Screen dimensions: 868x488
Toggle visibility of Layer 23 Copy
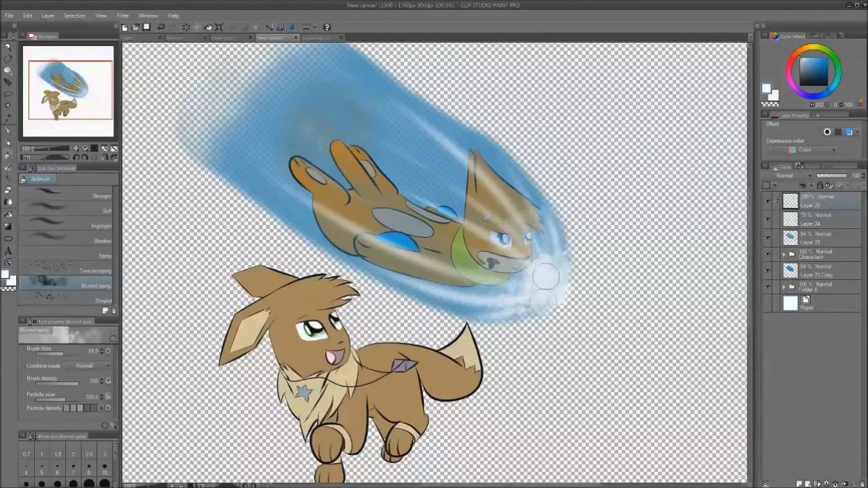[x=768, y=270]
